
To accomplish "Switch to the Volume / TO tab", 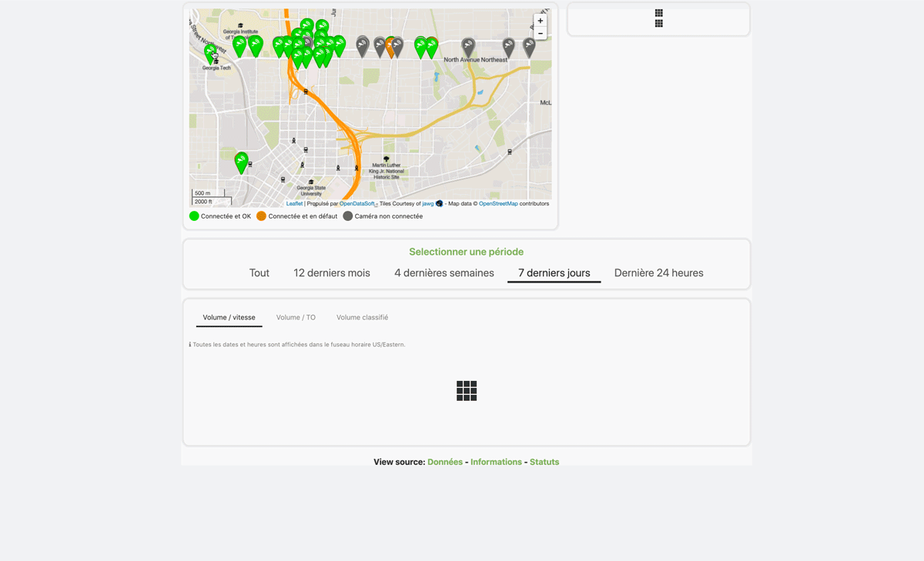I will pyautogui.click(x=296, y=317).
